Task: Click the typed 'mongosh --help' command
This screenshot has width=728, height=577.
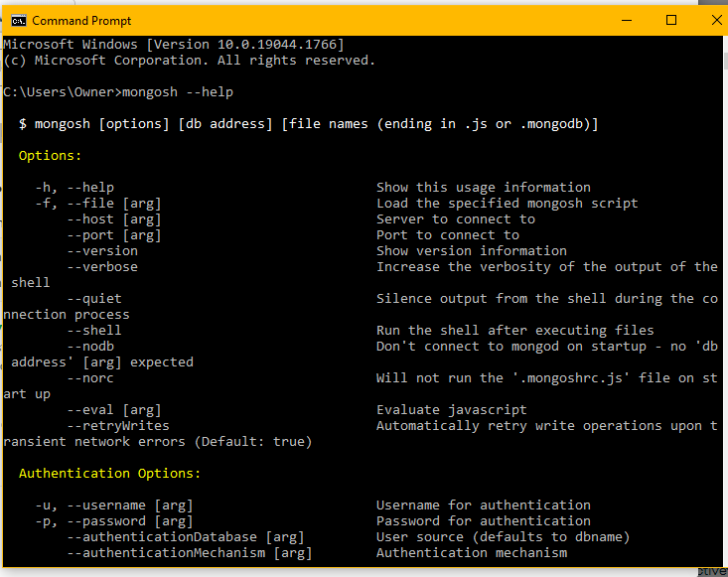Action: [177, 92]
